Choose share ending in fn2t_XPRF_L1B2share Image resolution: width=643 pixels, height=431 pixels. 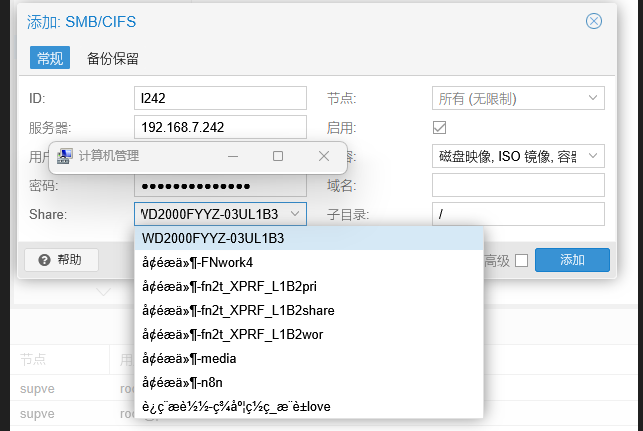coord(309,310)
